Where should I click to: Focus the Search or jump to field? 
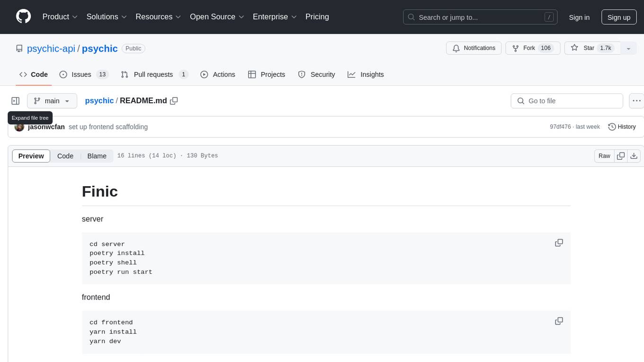click(x=479, y=17)
